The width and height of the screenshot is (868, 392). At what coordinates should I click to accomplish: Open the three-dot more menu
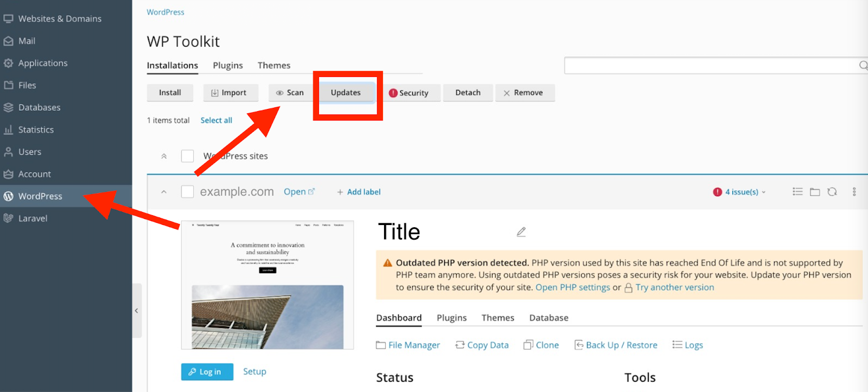click(854, 192)
